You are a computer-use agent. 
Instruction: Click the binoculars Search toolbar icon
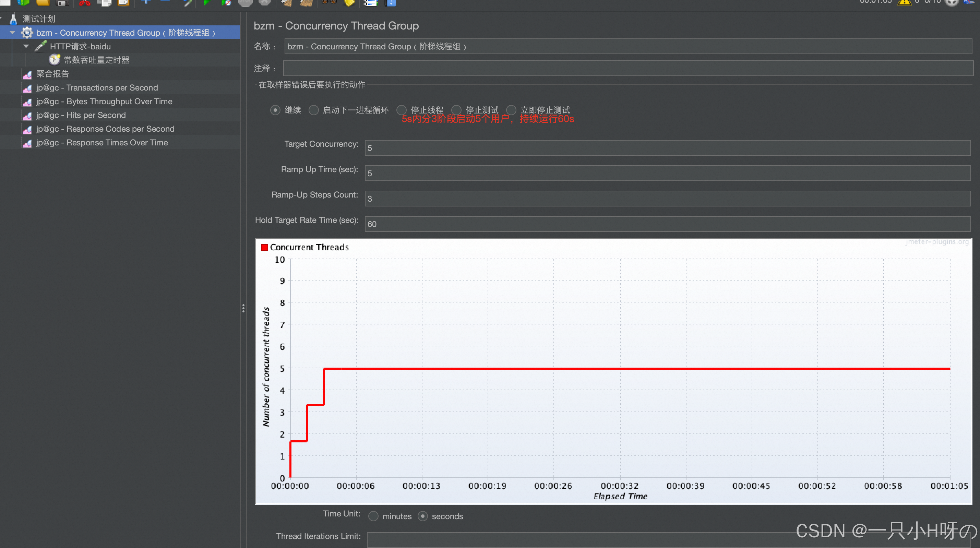click(329, 2)
